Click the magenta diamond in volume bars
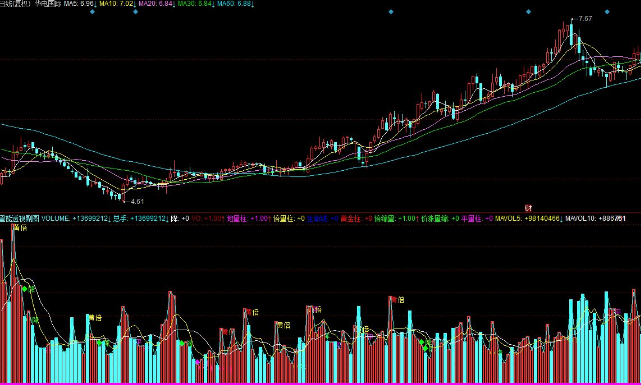Screen dimensions: 641x385 pos(198,362)
